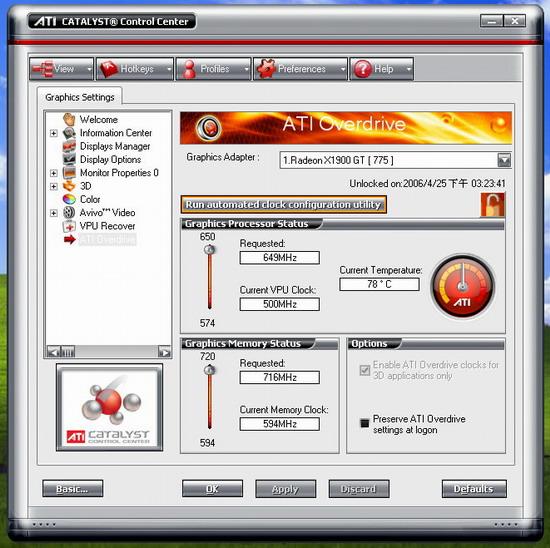
Task: Minimize the Catalyst Control Center window
Action: tap(491, 21)
